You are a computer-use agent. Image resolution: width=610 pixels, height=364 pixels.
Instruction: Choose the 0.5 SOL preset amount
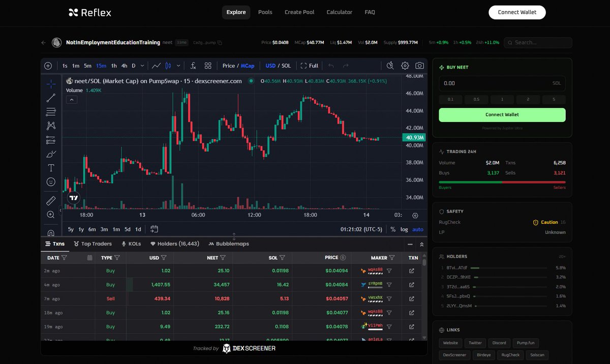click(x=476, y=100)
